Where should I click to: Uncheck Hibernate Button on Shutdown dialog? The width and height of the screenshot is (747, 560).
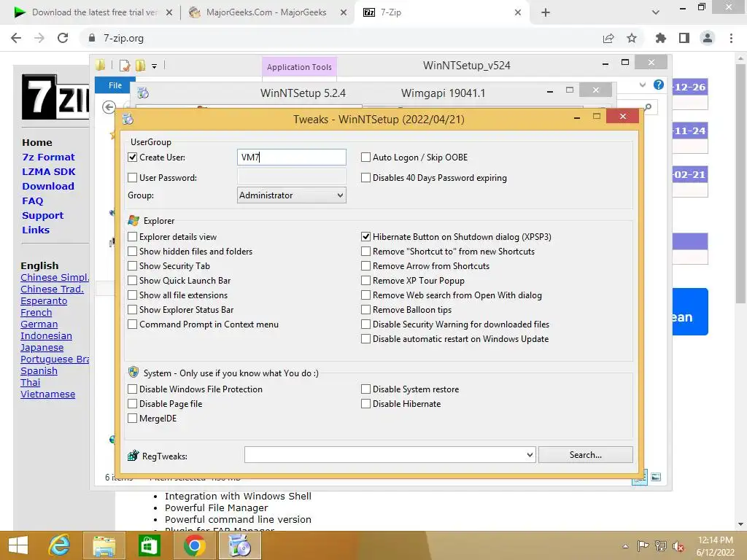coord(366,237)
